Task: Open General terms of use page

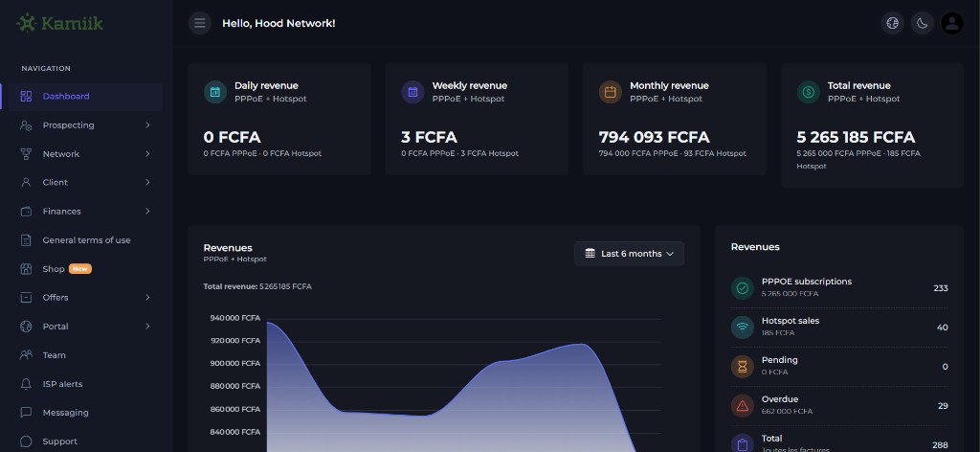Action: click(x=85, y=240)
